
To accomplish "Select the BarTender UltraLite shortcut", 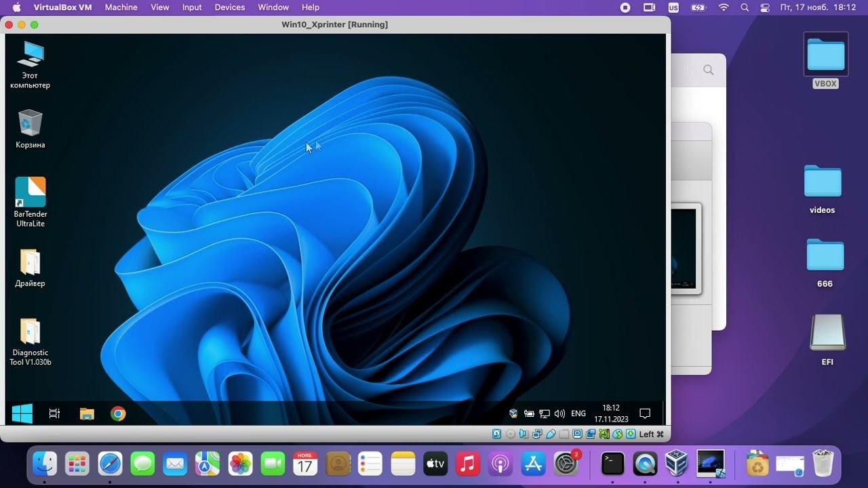I will pyautogui.click(x=31, y=202).
